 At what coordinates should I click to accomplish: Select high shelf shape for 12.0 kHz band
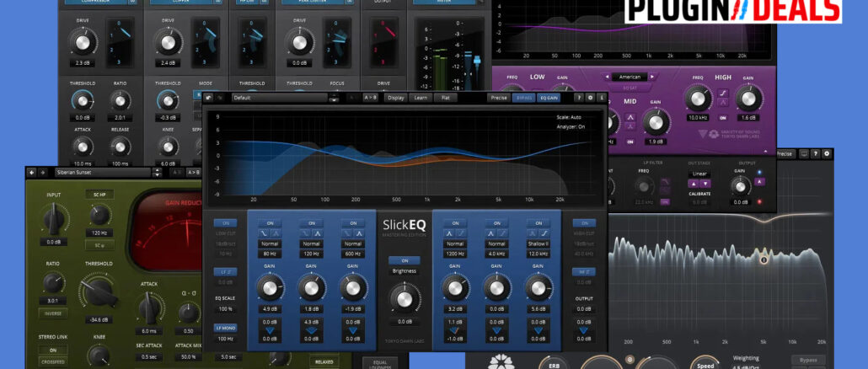(x=544, y=233)
